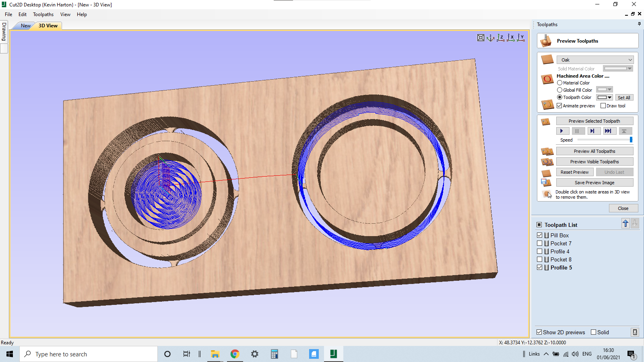The width and height of the screenshot is (644, 362).
Task: Uncheck Animate preview
Action: tap(559, 105)
